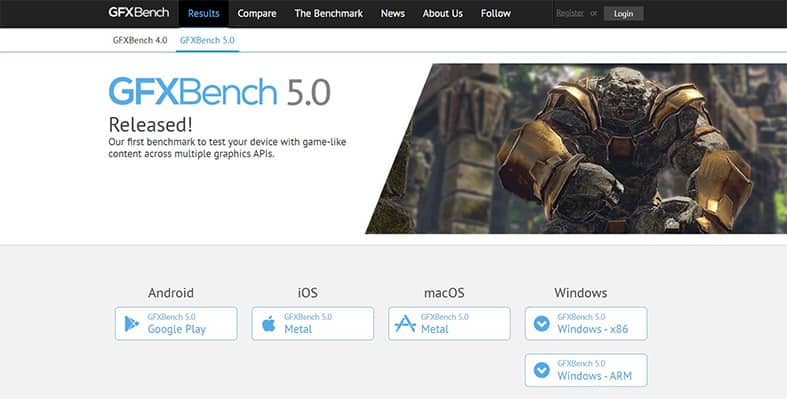Viewport: 787px width, 399px height.
Task: Open About Us in the header
Action: [x=443, y=14]
